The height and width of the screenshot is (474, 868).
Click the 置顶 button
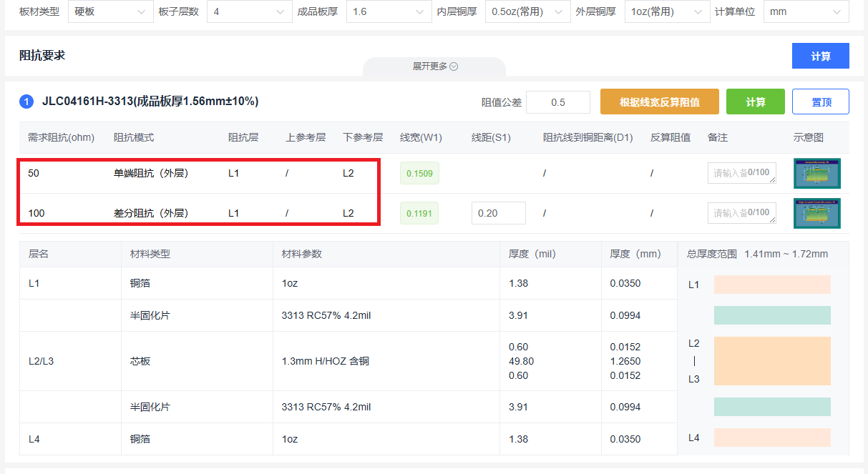tap(820, 102)
